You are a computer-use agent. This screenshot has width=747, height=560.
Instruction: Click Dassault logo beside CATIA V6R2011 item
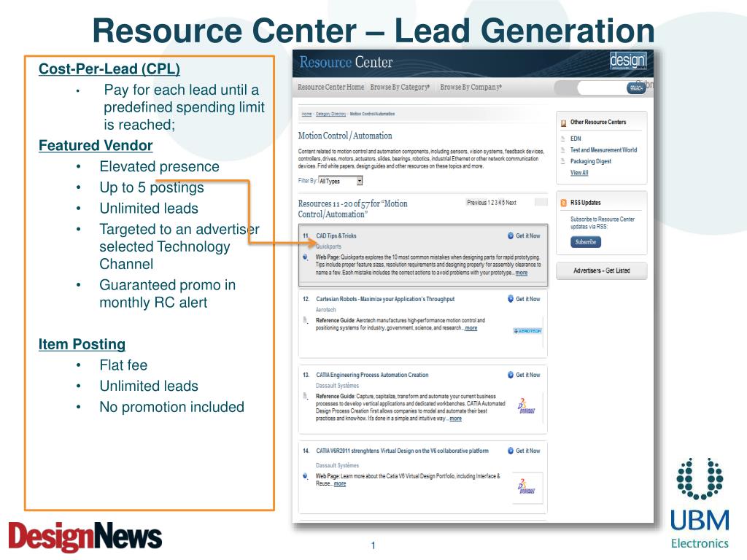coord(527,486)
